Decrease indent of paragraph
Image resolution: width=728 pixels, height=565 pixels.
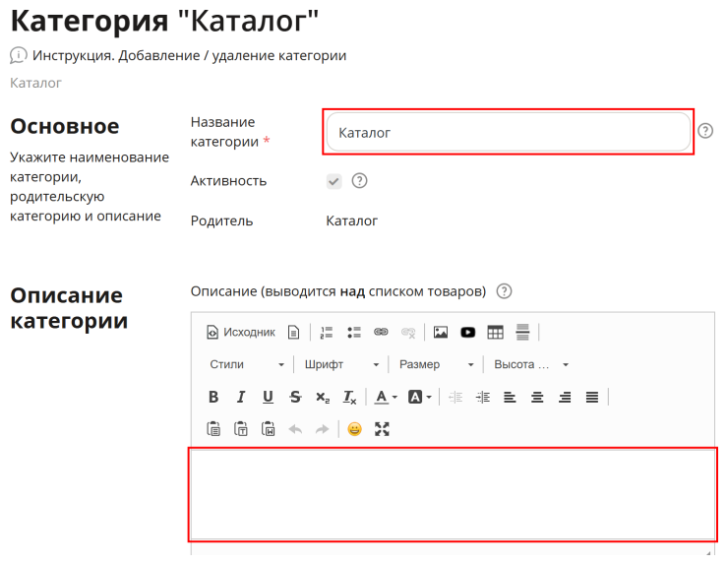click(x=455, y=398)
